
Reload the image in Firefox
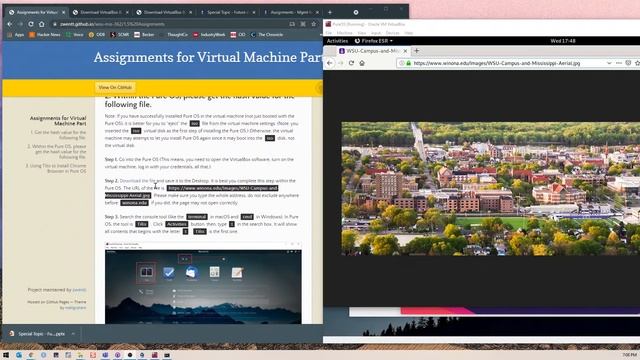(x=351, y=63)
